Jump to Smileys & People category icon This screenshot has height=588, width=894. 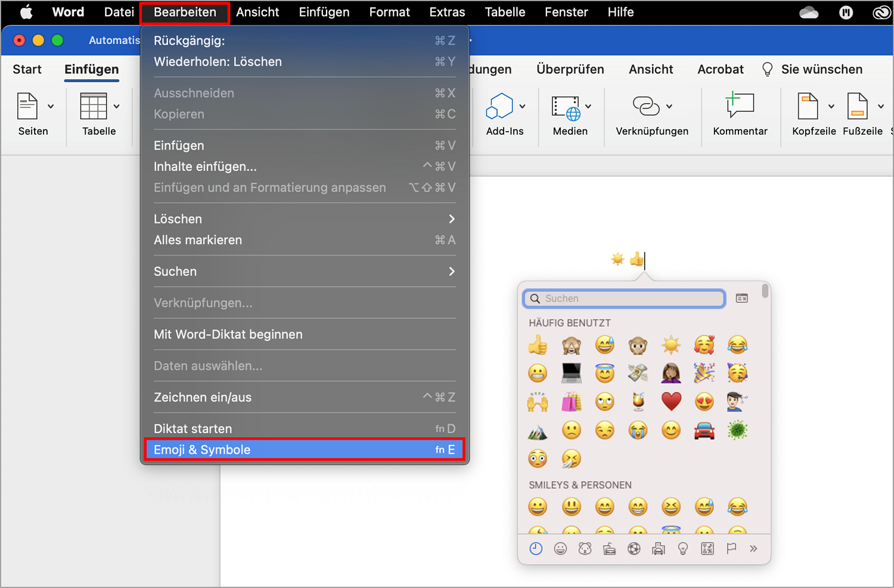[560, 549]
